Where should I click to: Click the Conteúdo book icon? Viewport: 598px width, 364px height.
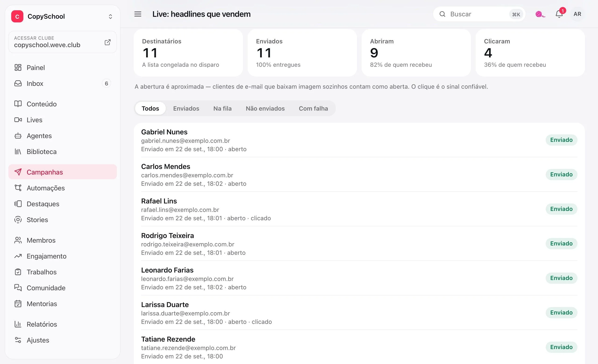18,104
